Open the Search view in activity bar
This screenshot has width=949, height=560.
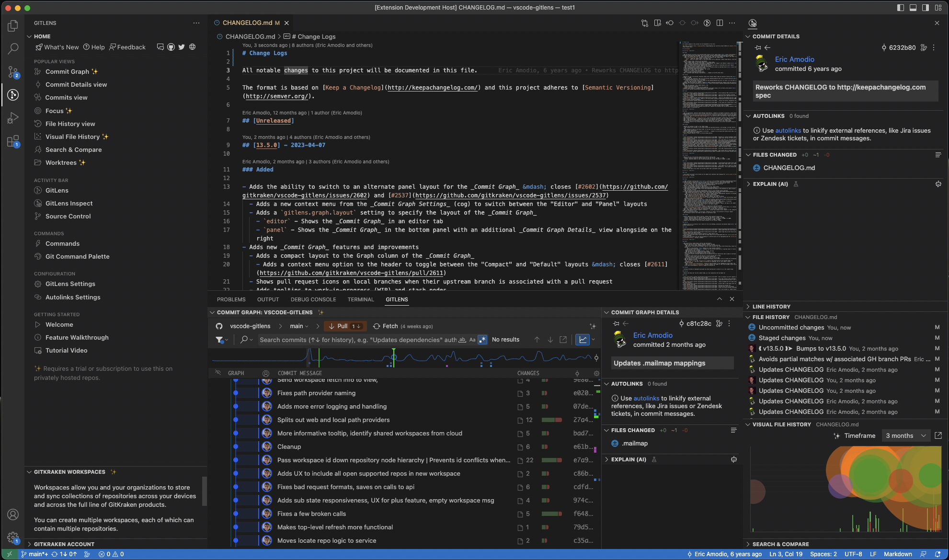[x=13, y=49]
